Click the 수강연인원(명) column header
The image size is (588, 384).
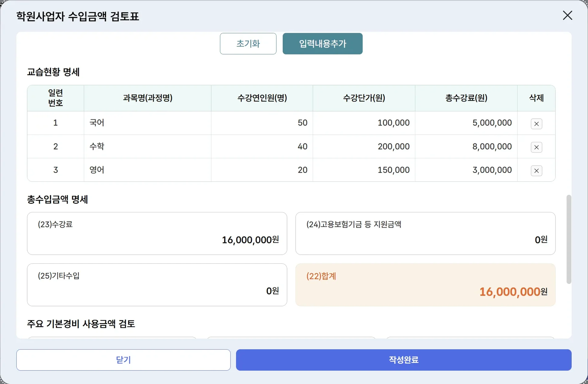tap(262, 98)
